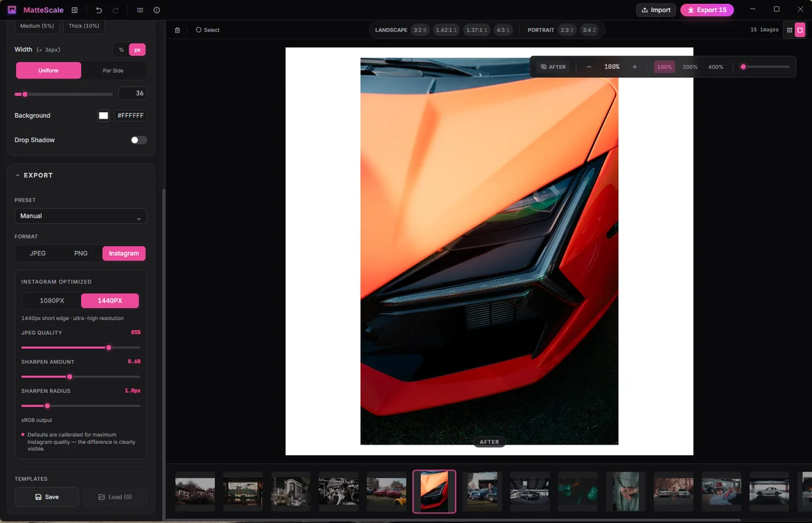
Task: Save the current template
Action: coord(47,497)
